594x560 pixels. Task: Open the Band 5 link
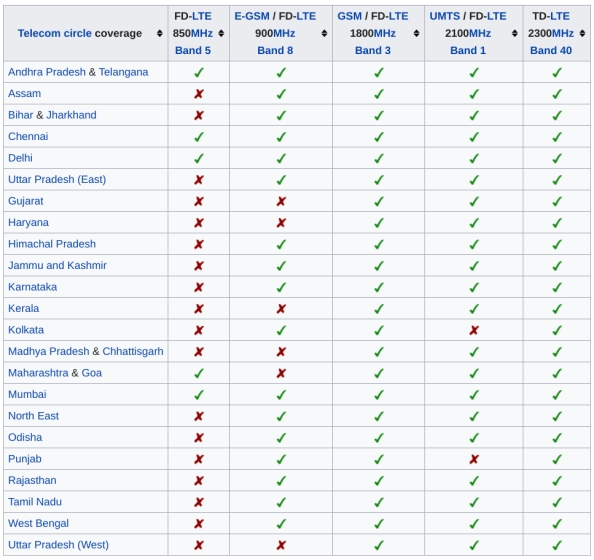(193, 50)
